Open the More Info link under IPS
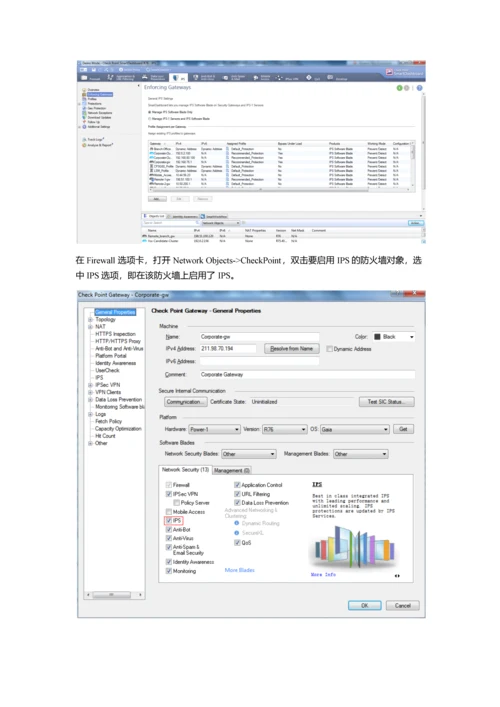This screenshot has height=707, width=500. click(x=323, y=574)
